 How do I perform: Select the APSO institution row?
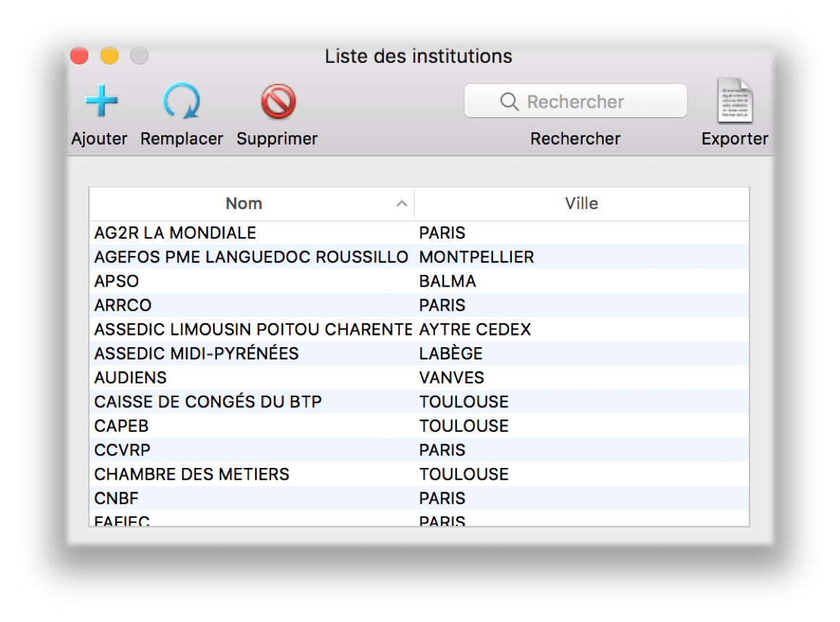pyautogui.click(x=419, y=281)
